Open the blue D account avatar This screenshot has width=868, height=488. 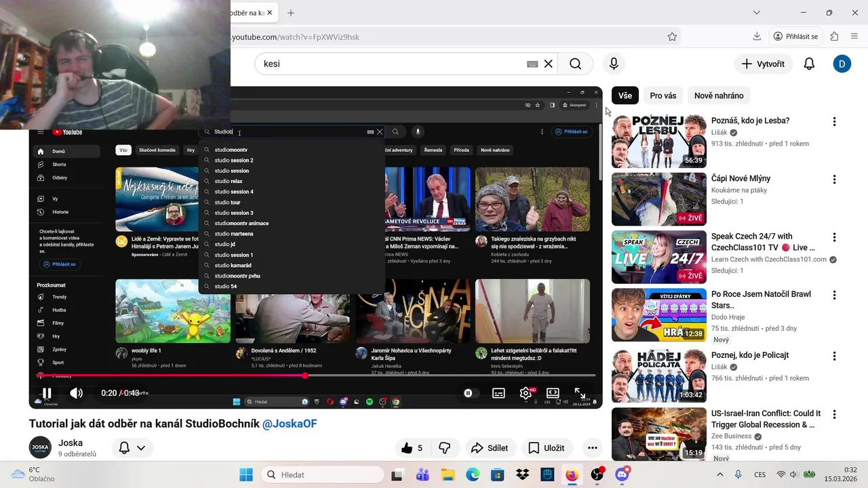click(842, 64)
